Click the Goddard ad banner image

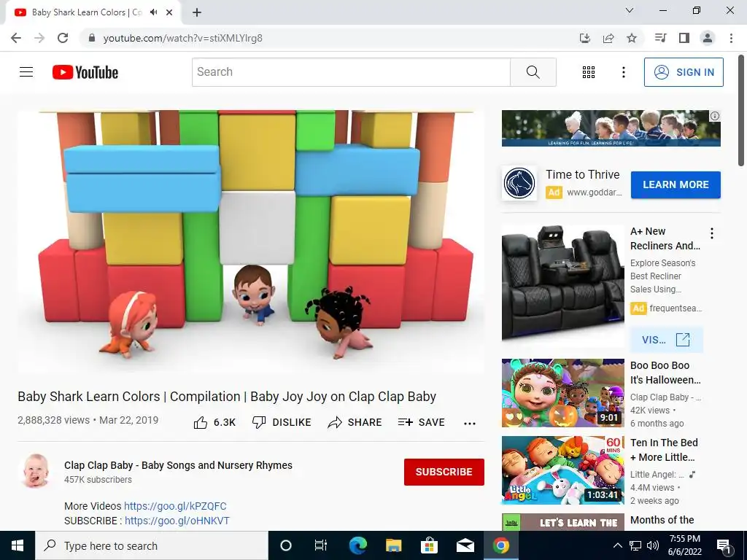coord(611,128)
